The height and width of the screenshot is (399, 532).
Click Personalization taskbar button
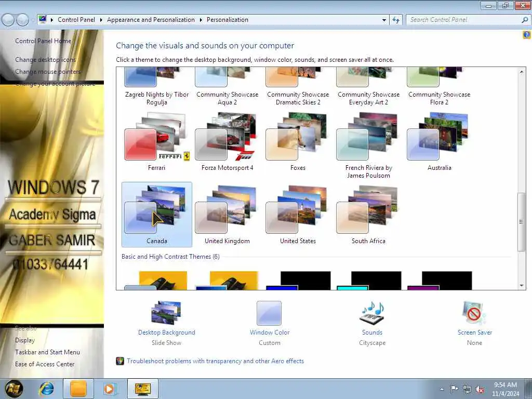(x=142, y=389)
